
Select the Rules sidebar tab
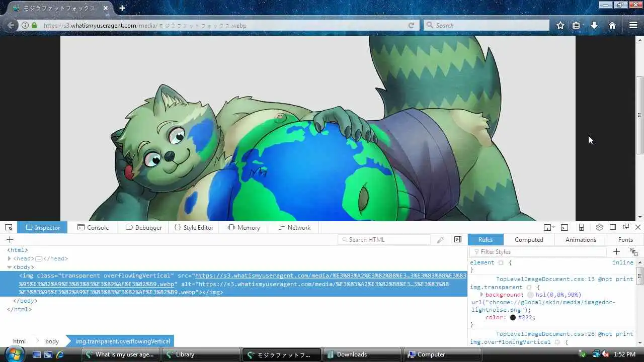[486, 240]
